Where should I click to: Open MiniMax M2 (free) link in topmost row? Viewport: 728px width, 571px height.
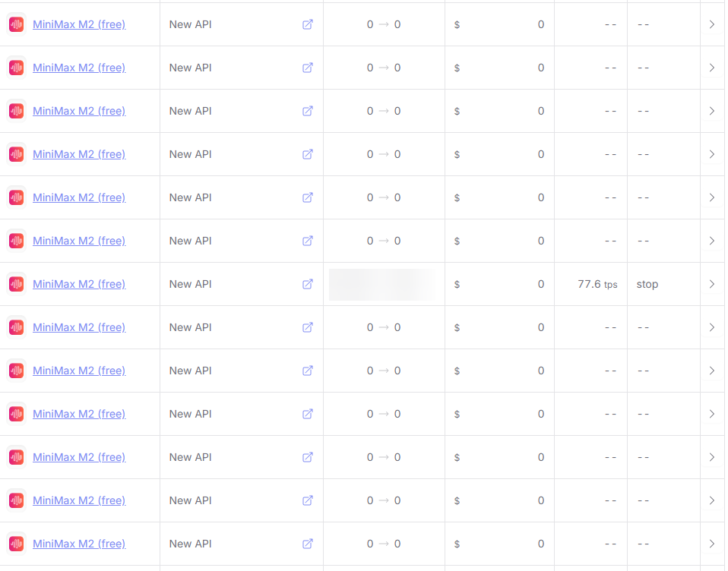79,24
